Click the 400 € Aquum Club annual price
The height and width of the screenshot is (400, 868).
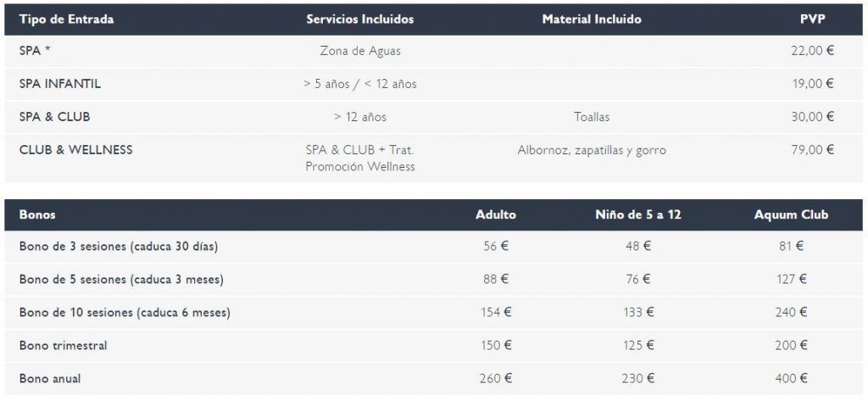coord(792,379)
